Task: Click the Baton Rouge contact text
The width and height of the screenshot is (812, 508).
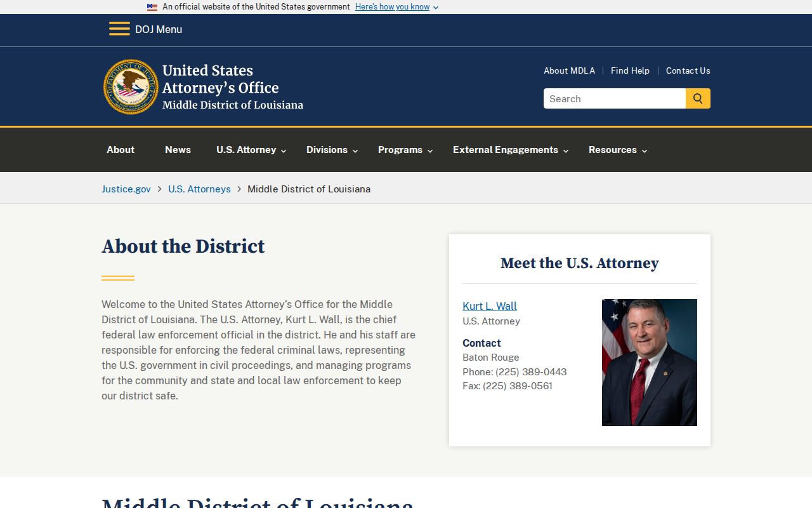Action: point(491,357)
